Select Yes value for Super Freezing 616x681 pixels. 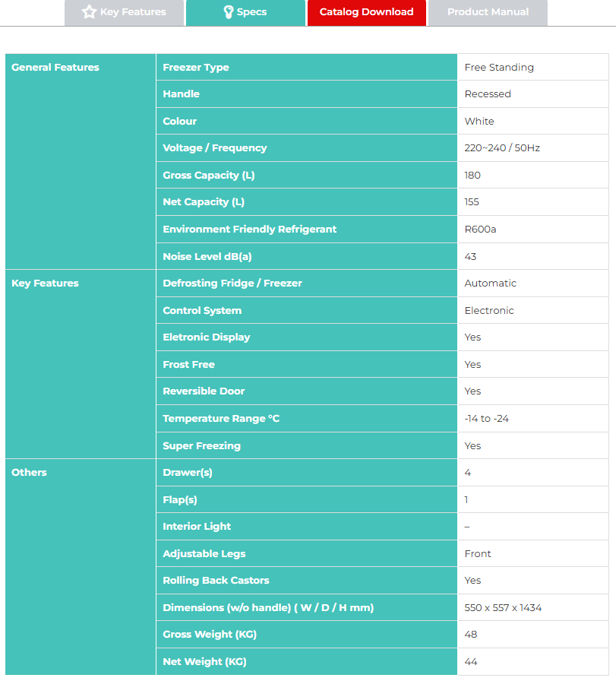[472, 446]
